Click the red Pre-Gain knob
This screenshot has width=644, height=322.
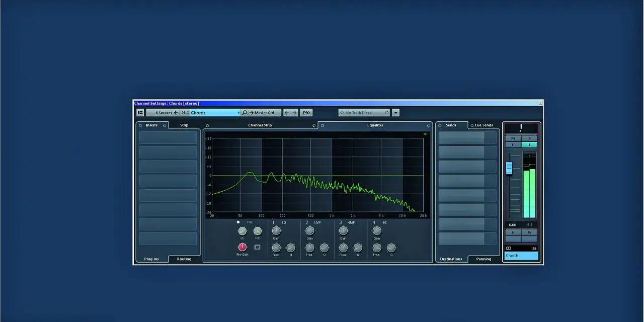click(x=243, y=247)
